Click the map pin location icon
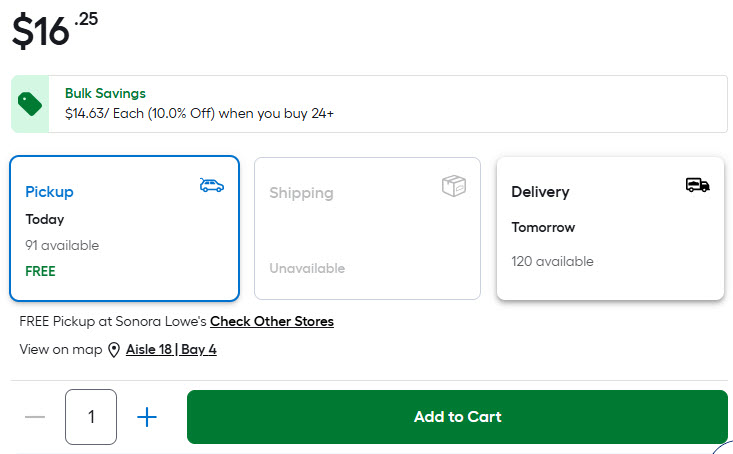Screen dimensions: 733x454 pyautogui.click(x=114, y=350)
